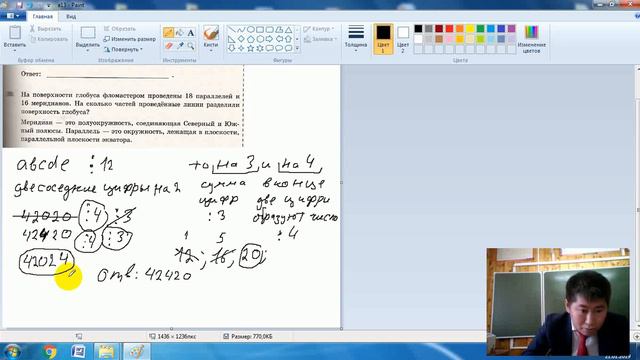Choose the Cloud callout shape
Screen dimensions: 640x360
pyautogui.click(x=289, y=48)
